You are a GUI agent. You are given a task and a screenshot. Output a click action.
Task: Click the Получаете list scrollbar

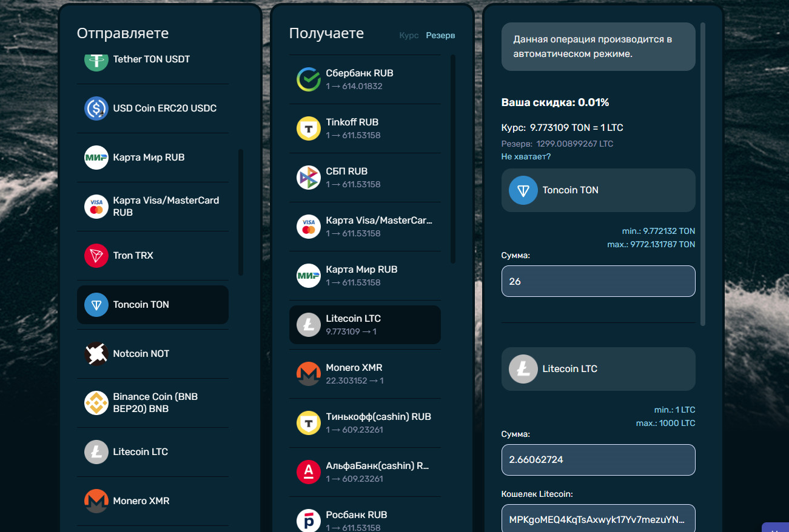pos(453,159)
